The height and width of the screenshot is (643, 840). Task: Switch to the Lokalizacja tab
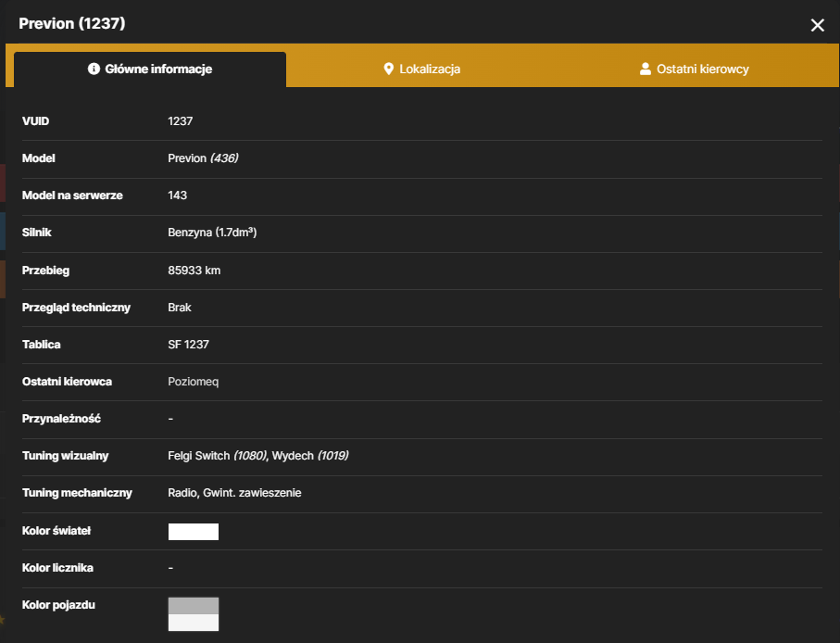pos(421,69)
